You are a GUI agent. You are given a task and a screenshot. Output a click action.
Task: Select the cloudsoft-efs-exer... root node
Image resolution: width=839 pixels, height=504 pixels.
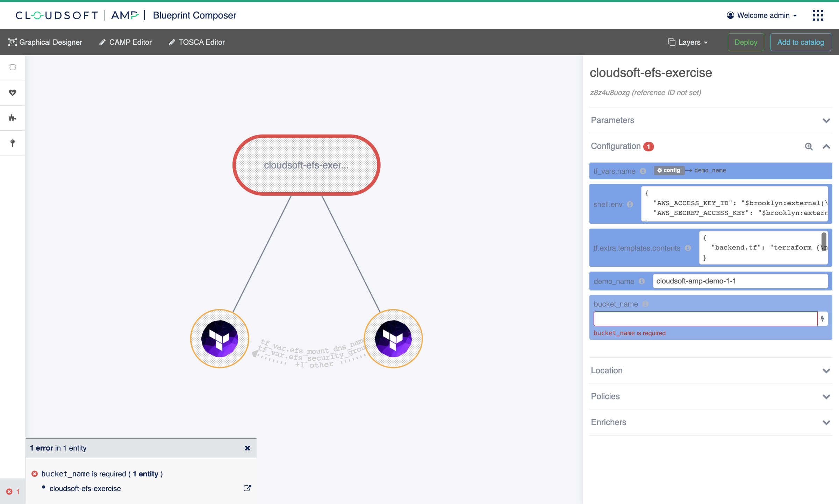pyautogui.click(x=306, y=165)
